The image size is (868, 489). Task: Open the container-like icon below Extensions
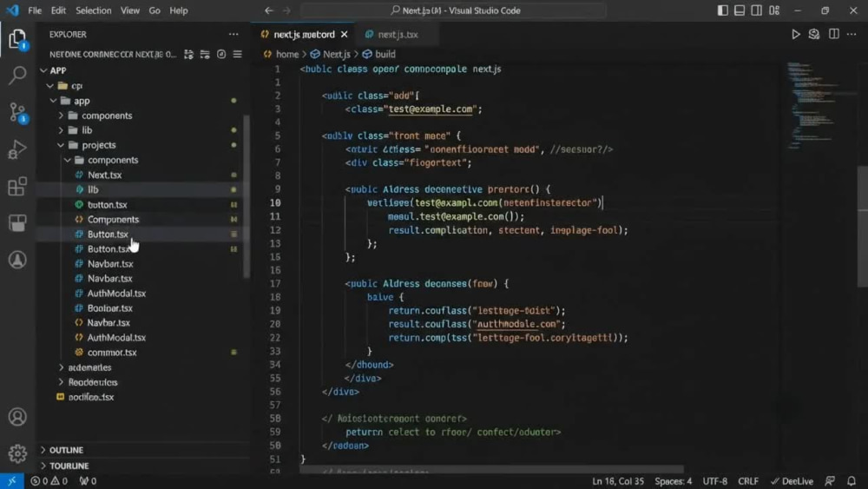tap(17, 223)
